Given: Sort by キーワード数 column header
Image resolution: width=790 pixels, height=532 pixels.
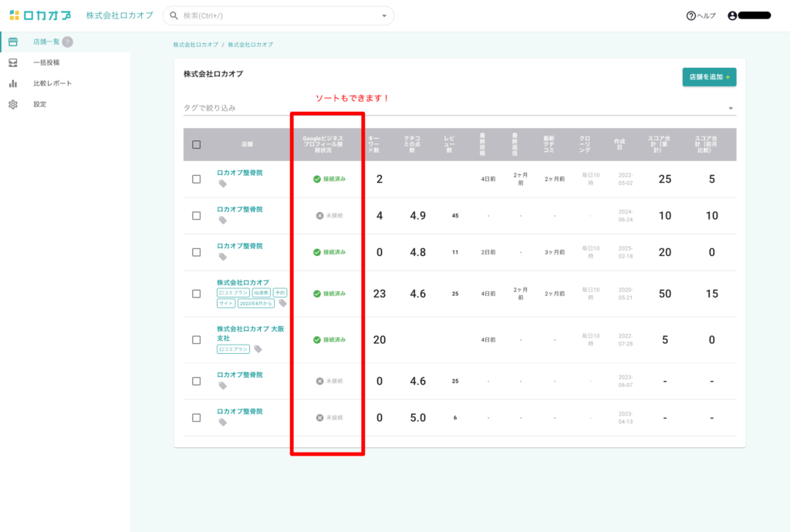Looking at the screenshot, I should pyautogui.click(x=373, y=144).
